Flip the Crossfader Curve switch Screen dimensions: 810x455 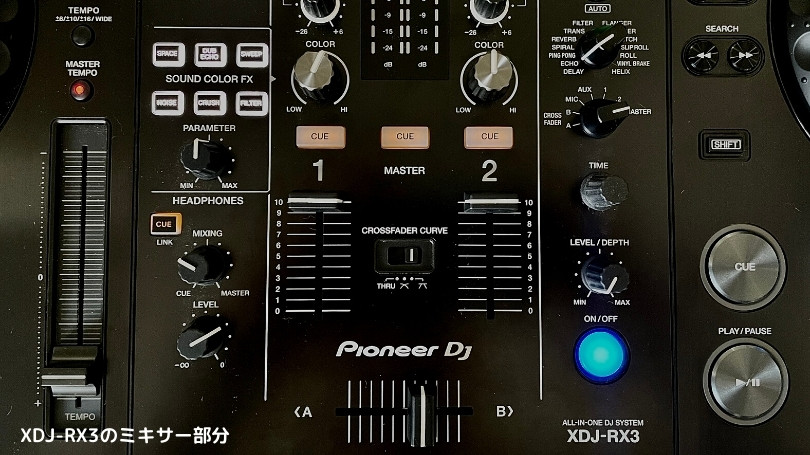coord(404,255)
